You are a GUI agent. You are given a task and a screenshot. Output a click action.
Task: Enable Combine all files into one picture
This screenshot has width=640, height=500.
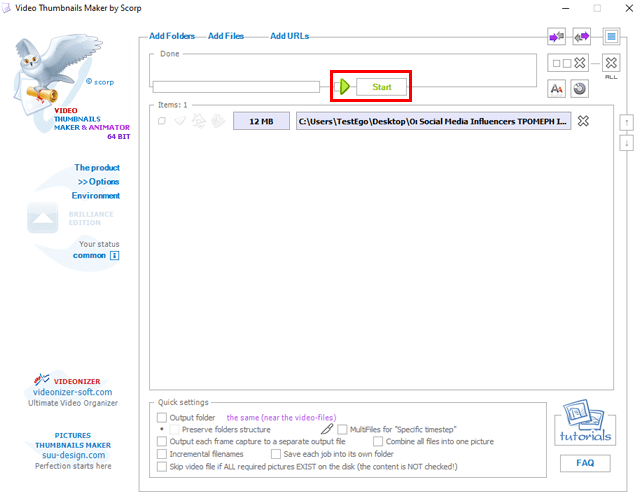378,441
